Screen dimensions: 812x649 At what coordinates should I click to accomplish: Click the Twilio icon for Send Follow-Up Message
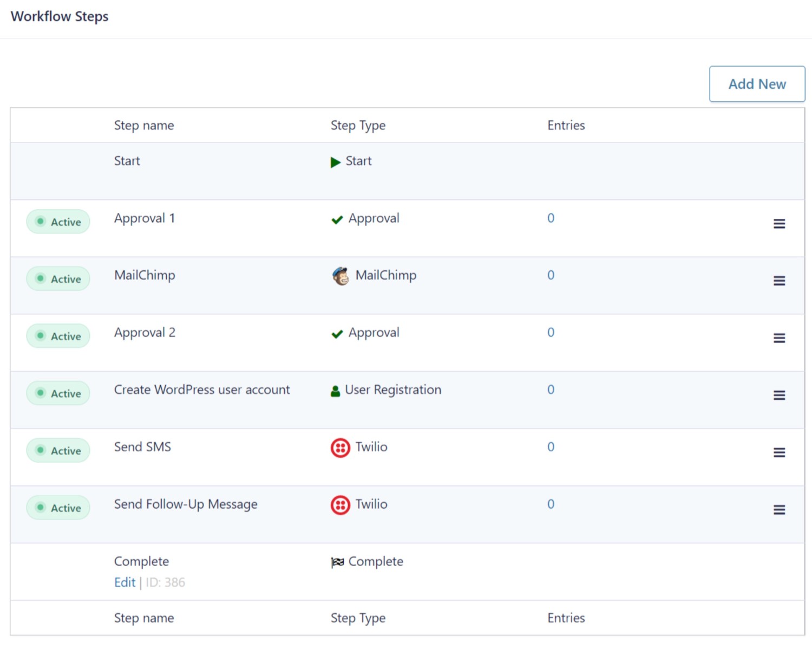tap(340, 504)
